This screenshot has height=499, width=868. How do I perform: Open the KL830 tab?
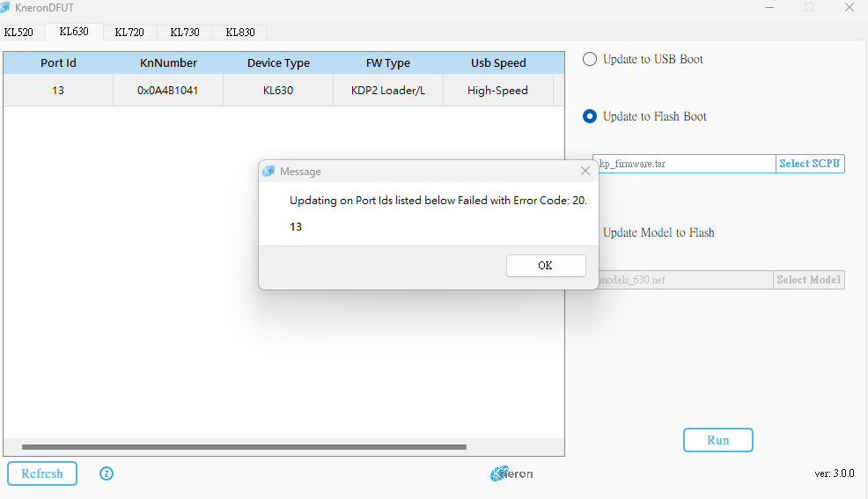[240, 32]
